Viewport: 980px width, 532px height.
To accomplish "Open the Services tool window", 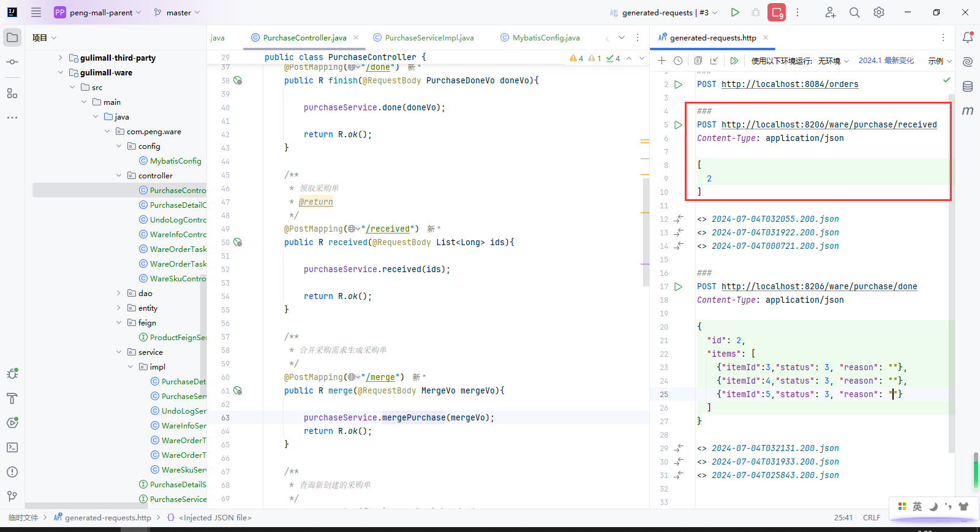I will tap(12, 423).
